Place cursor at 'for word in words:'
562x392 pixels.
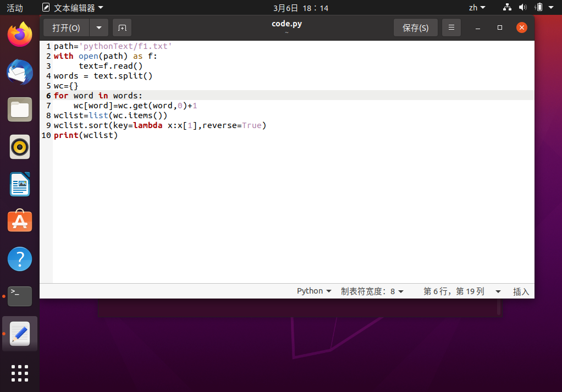[x=98, y=96]
